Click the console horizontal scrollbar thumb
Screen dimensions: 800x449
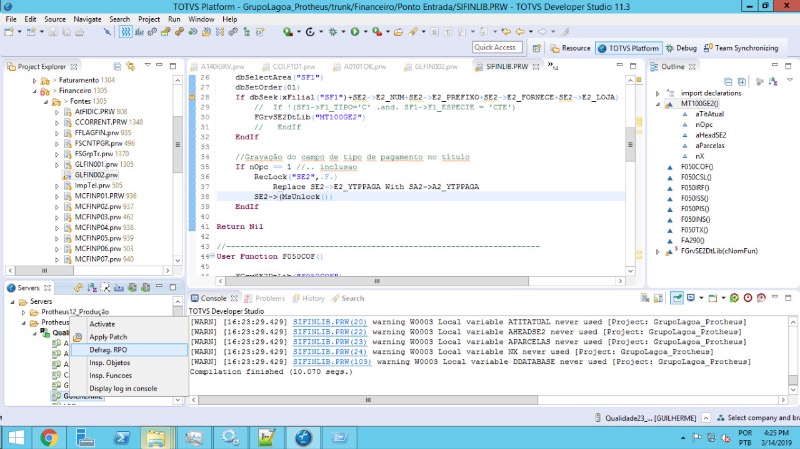(368, 400)
